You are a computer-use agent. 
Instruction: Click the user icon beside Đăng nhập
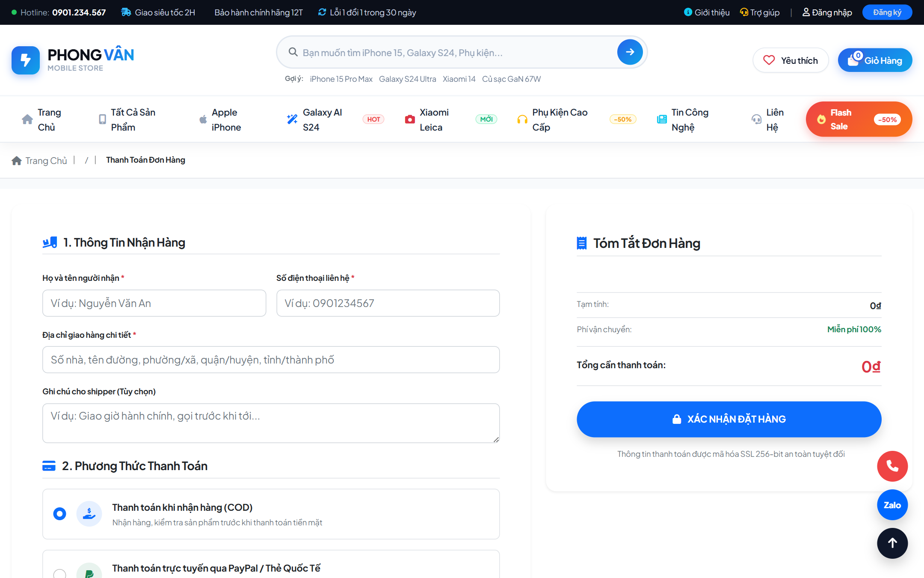pyautogui.click(x=806, y=12)
